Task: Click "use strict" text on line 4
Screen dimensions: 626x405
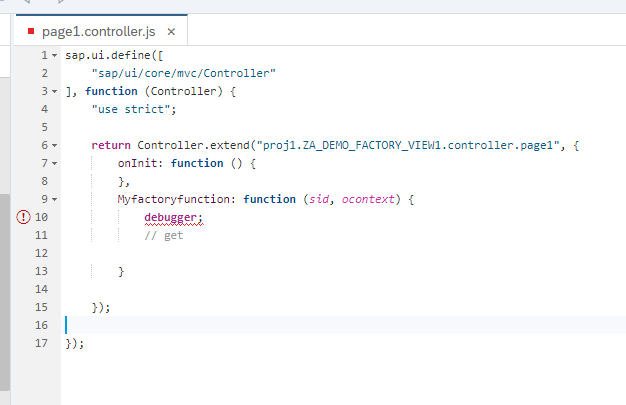Action: pyautogui.click(x=131, y=109)
